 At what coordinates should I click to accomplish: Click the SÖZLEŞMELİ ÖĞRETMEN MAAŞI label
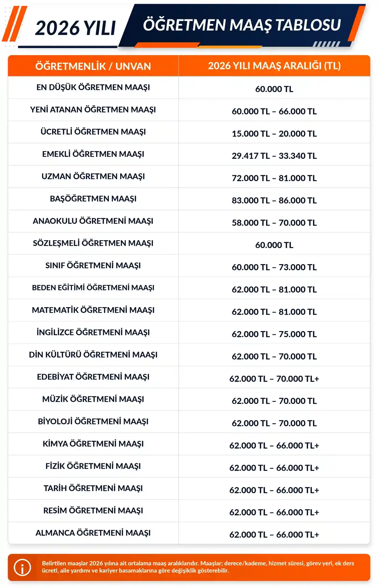click(x=93, y=243)
